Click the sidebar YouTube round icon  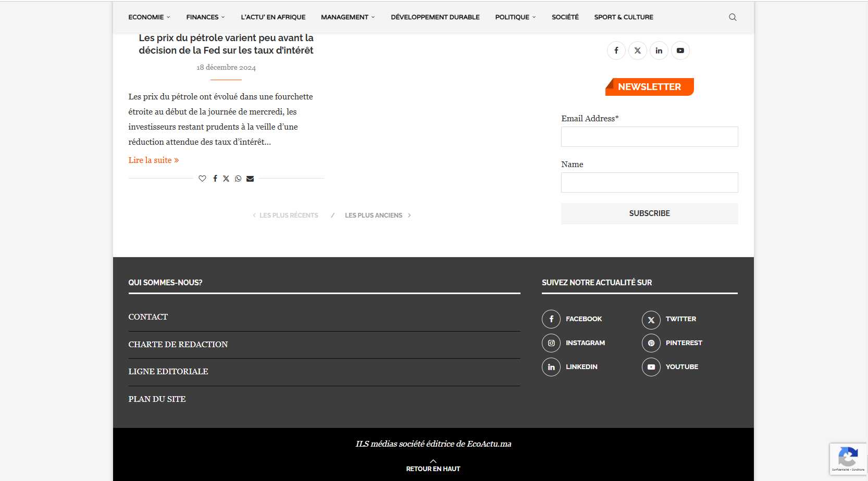tap(680, 50)
